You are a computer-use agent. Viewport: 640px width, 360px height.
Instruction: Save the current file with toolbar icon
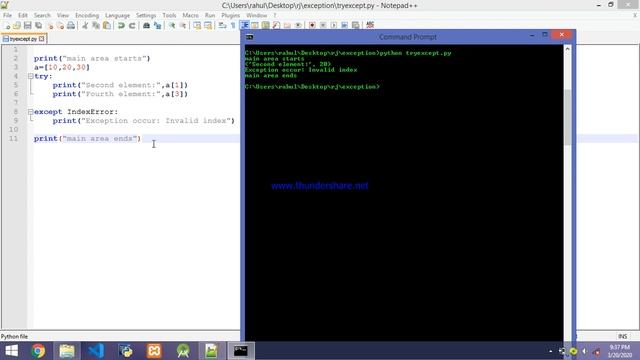point(27,25)
